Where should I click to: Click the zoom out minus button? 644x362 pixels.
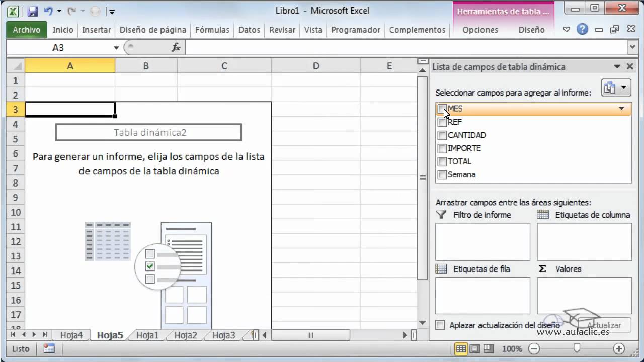[x=534, y=348]
